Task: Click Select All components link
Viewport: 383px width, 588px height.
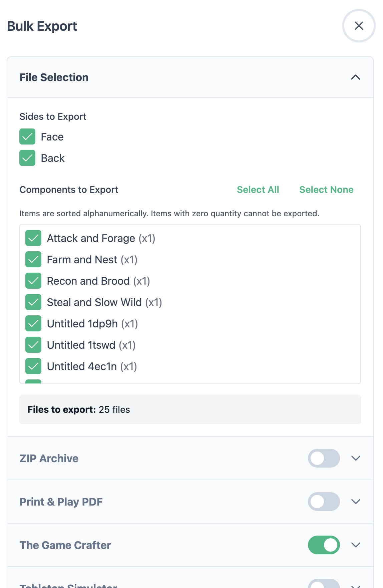Action: click(258, 190)
